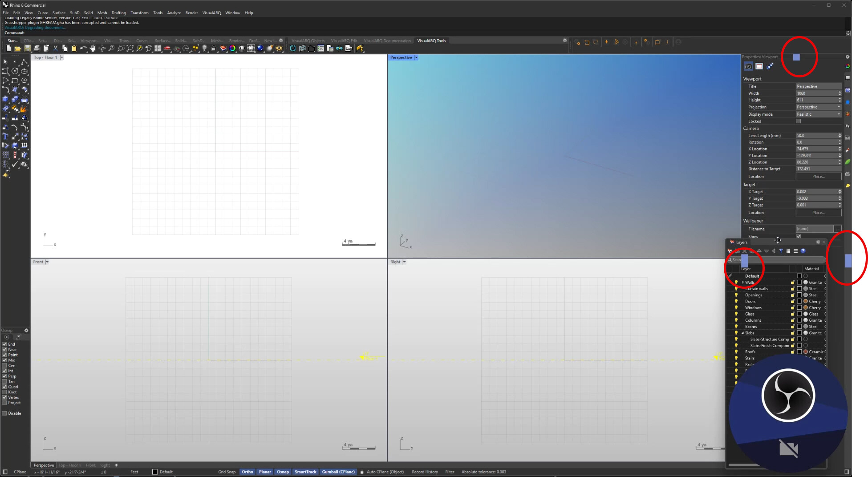Hide the Doors layer lightbulb

[736, 301]
